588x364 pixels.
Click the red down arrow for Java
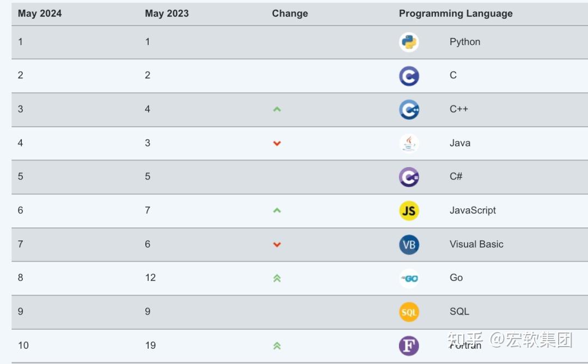(277, 143)
